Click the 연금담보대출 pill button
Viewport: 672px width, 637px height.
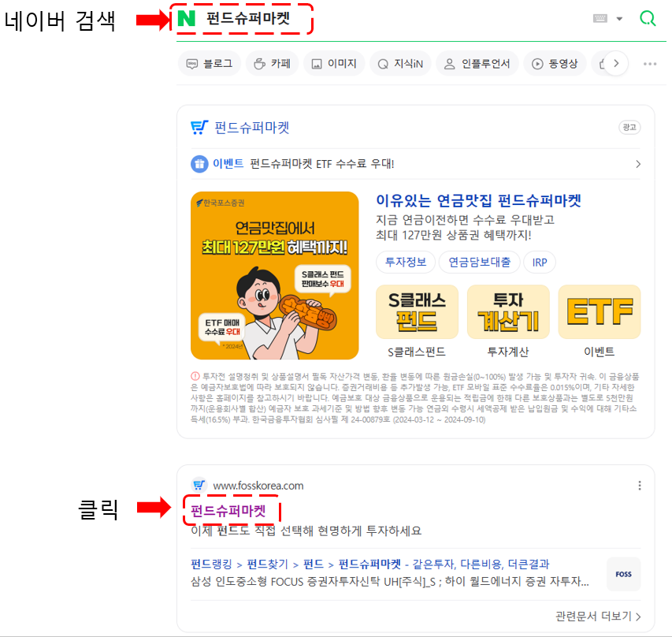pyautogui.click(x=480, y=262)
